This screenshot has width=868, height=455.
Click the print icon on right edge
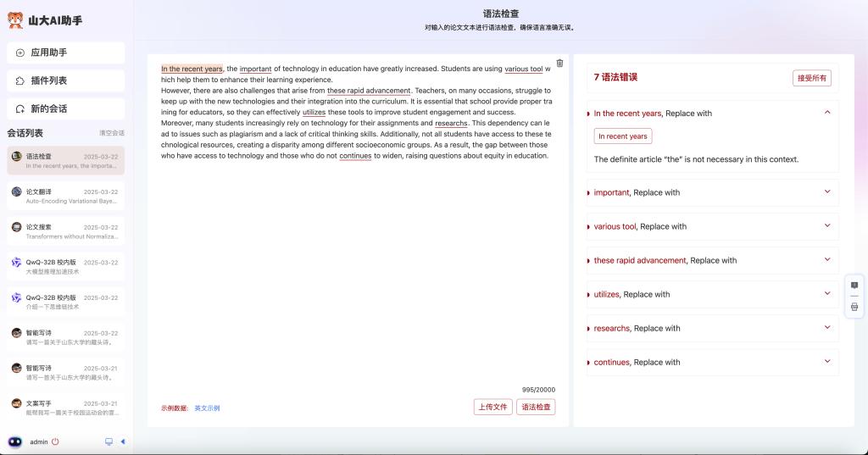[x=854, y=307]
